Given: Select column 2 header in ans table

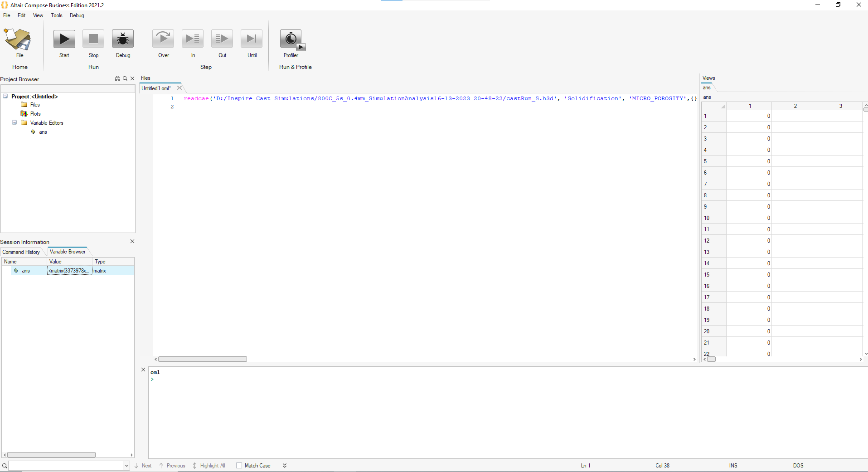Looking at the screenshot, I should (795, 106).
